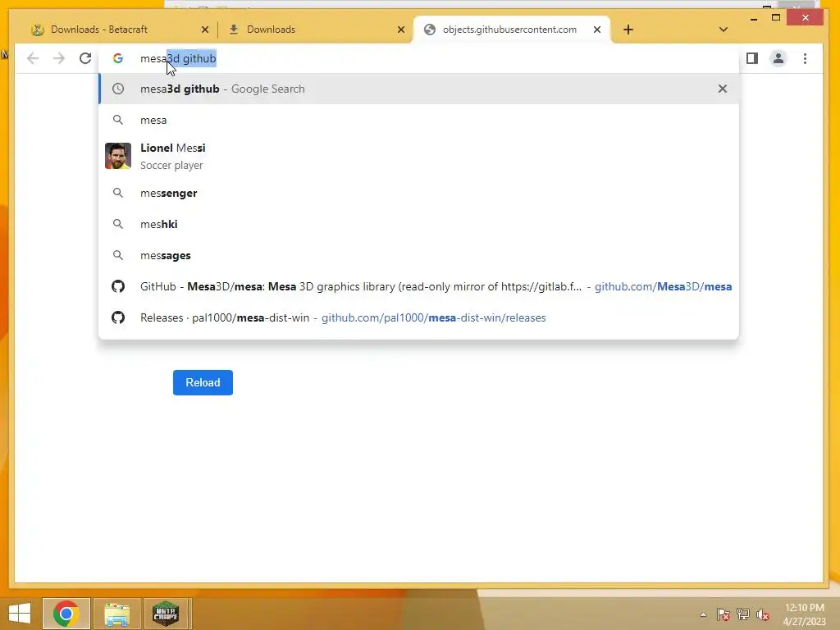Open the pal1000 mesa-dist-win Releases suggestion
Image resolution: width=840 pixels, height=630 pixels.
[x=419, y=317]
